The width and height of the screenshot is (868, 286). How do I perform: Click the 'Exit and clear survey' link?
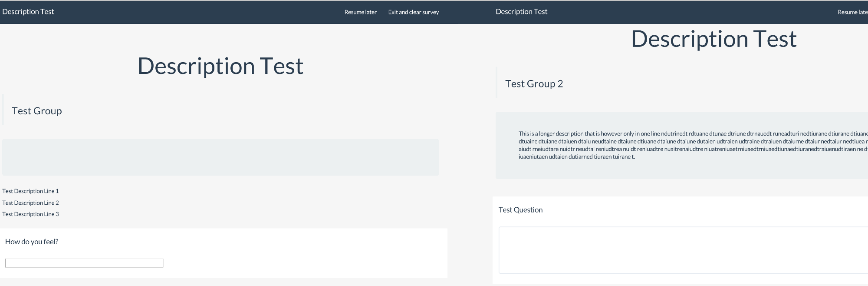click(x=413, y=12)
